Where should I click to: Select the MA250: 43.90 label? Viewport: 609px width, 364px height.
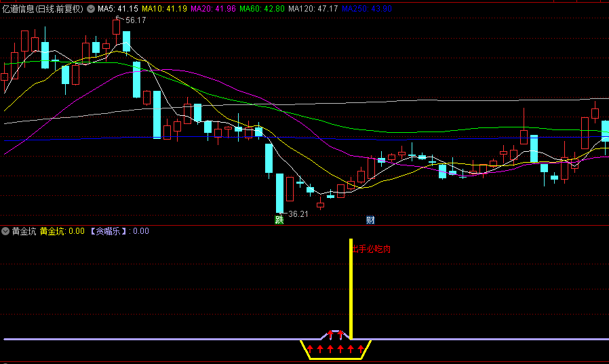pyautogui.click(x=367, y=9)
